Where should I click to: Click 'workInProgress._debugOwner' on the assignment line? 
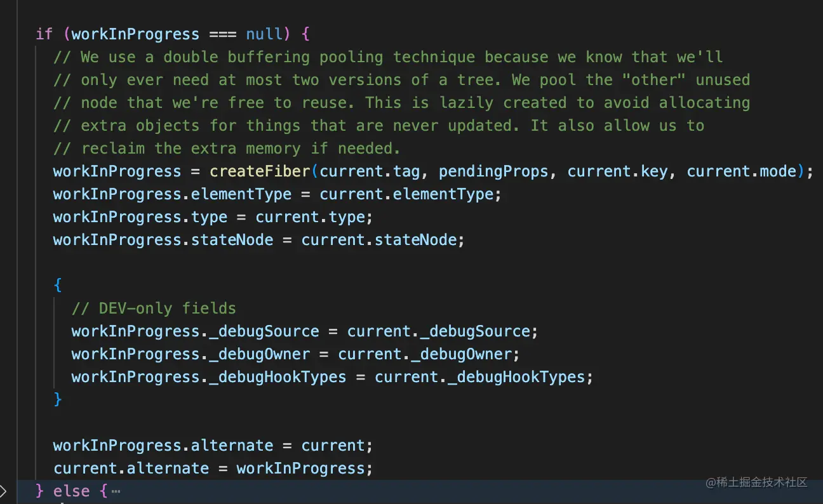pos(191,354)
